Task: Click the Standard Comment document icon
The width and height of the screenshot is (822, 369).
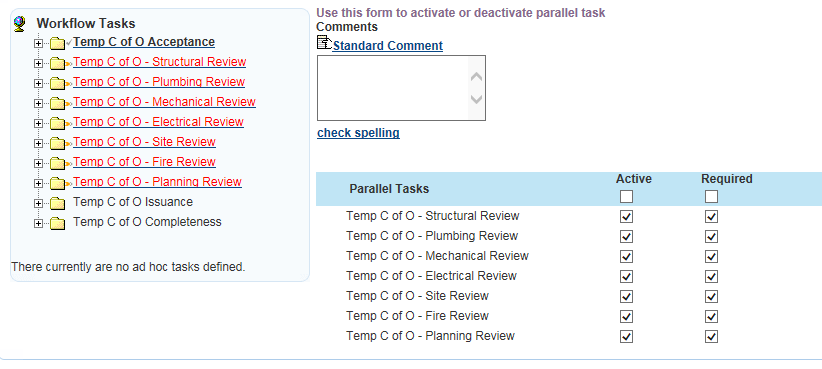Action: point(325,44)
